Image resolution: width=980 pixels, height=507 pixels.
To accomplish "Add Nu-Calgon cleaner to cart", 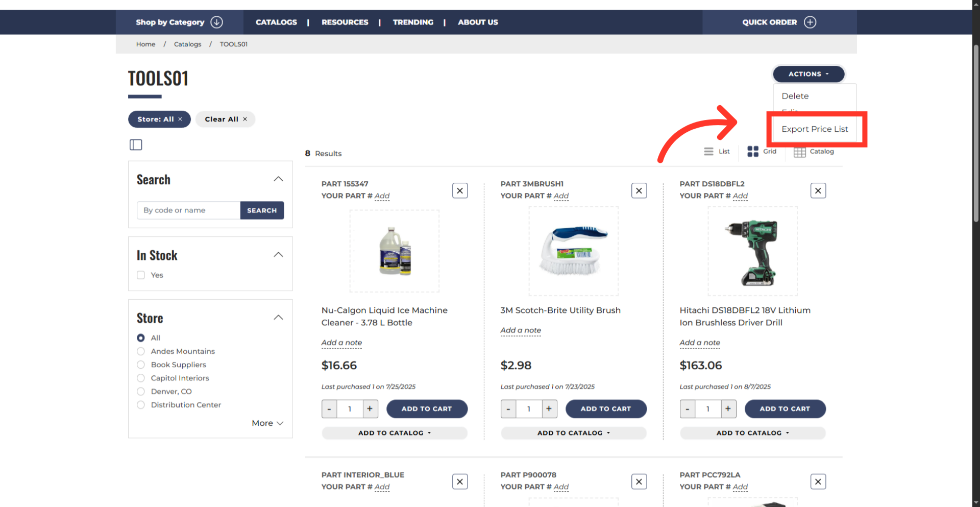I will point(427,408).
